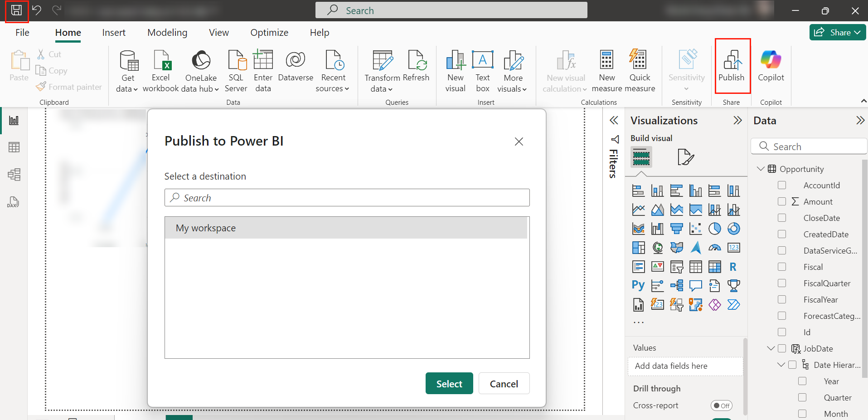Open Copilot from the ribbon
Image resolution: width=868 pixels, height=420 pixels.
pos(771,66)
